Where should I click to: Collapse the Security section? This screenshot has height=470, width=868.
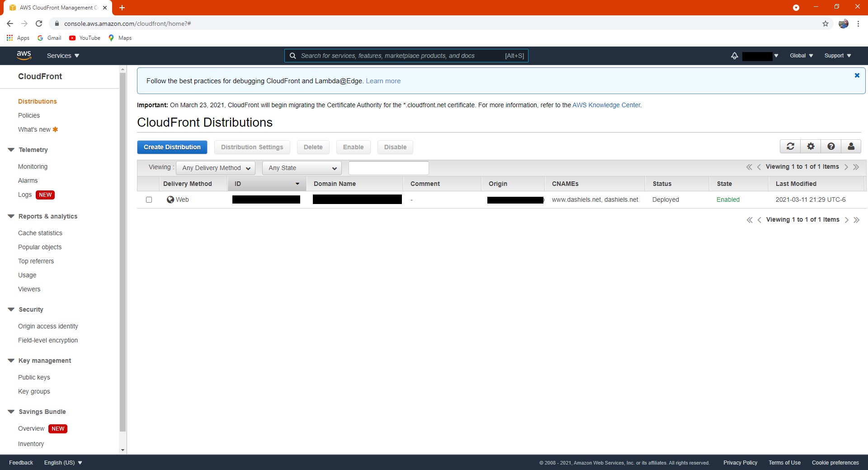click(x=11, y=309)
